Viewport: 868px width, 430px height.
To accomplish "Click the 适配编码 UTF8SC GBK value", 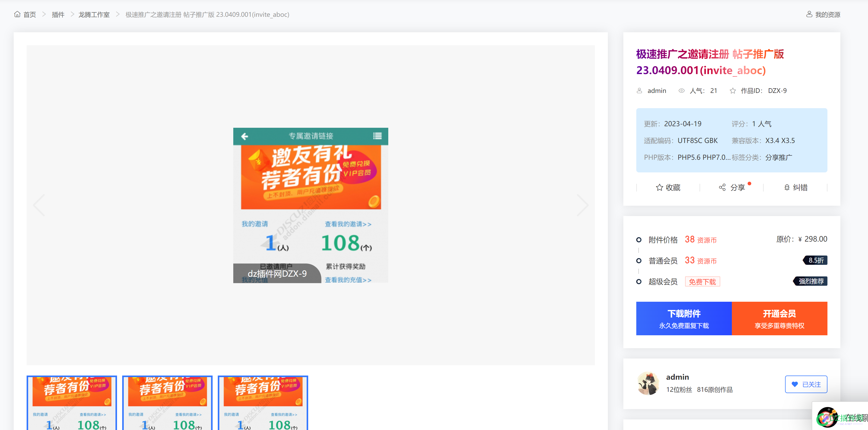I will [698, 140].
